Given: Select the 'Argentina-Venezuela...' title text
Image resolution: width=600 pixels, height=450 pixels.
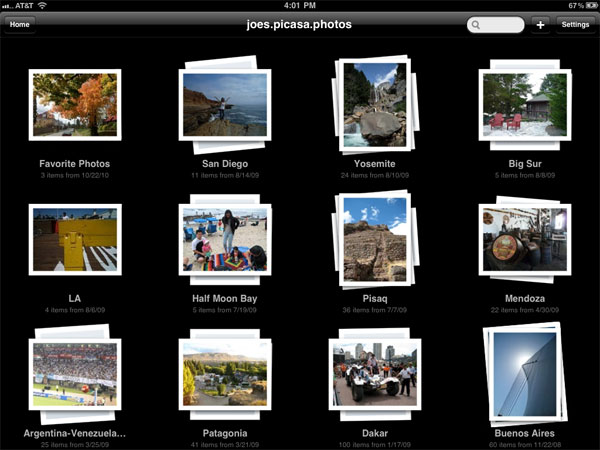Looking at the screenshot, I should pyautogui.click(x=75, y=433).
